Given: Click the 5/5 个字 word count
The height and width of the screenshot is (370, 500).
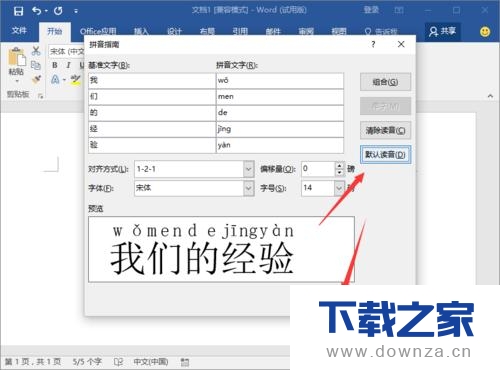Looking at the screenshot, I should (87, 362).
